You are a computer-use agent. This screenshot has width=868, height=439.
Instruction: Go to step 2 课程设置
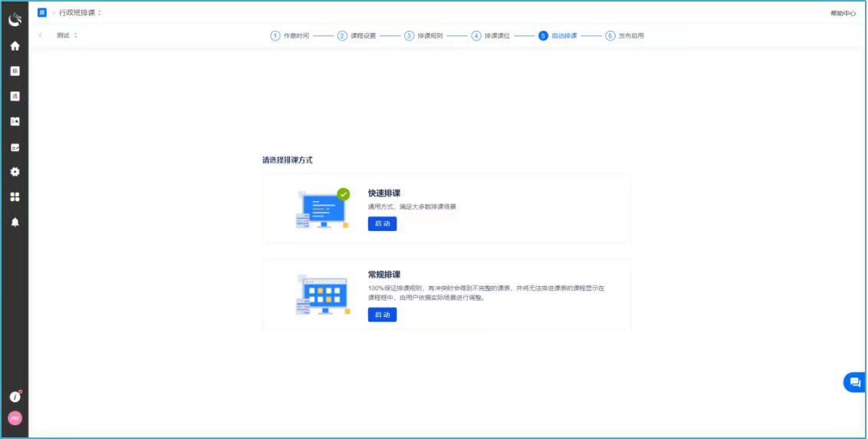pyautogui.click(x=357, y=36)
